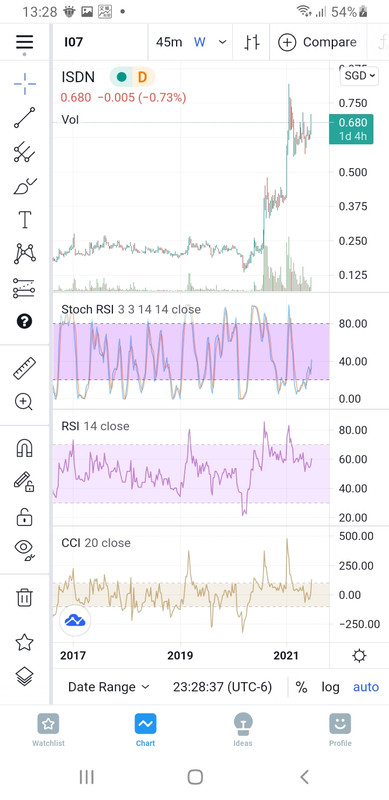Screen dimensions: 389x800
Task: Switch to the Chart tab
Action: coord(145,730)
